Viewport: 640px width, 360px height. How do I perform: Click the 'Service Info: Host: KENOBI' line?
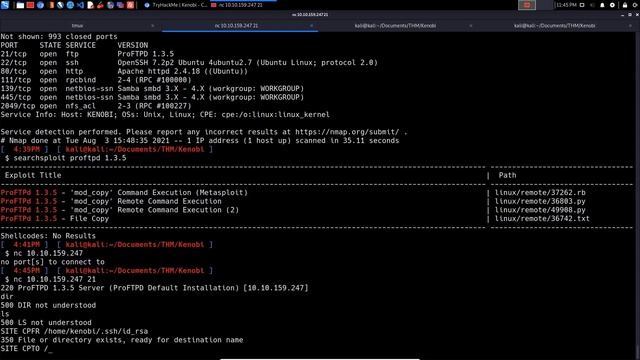point(165,115)
